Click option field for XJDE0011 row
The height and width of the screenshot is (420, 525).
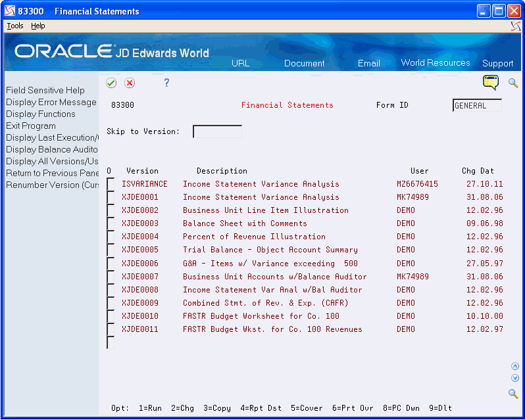(111, 329)
